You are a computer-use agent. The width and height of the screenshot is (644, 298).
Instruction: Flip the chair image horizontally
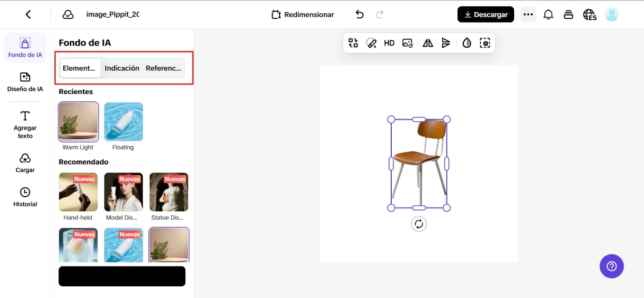click(x=428, y=43)
